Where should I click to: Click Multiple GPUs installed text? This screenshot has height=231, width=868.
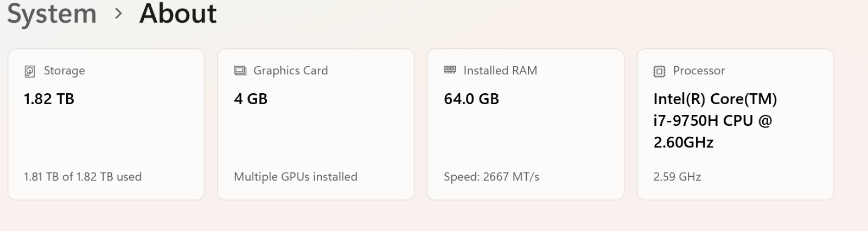coord(296,177)
